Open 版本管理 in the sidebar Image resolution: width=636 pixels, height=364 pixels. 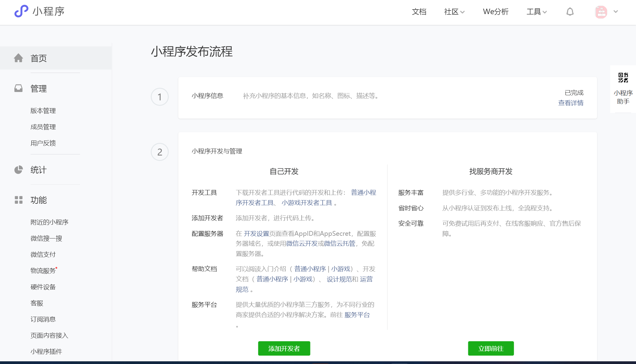coord(43,111)
